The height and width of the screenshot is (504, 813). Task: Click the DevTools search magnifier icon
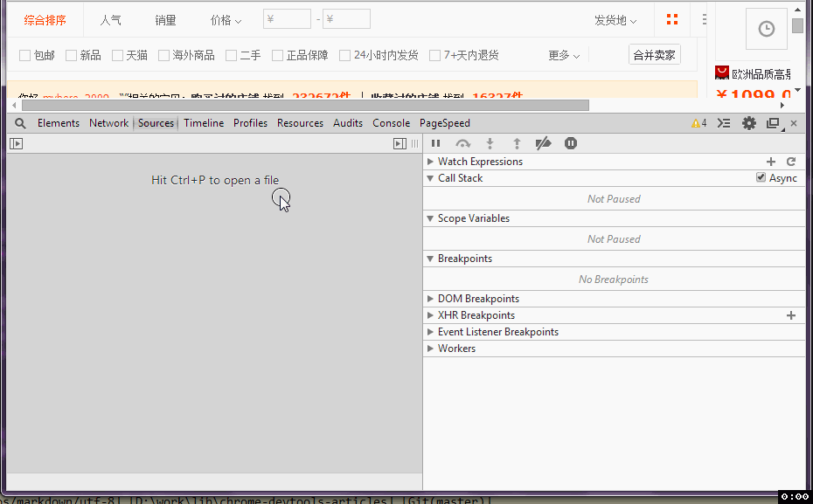pyautogui.click(x=21, y=123)
